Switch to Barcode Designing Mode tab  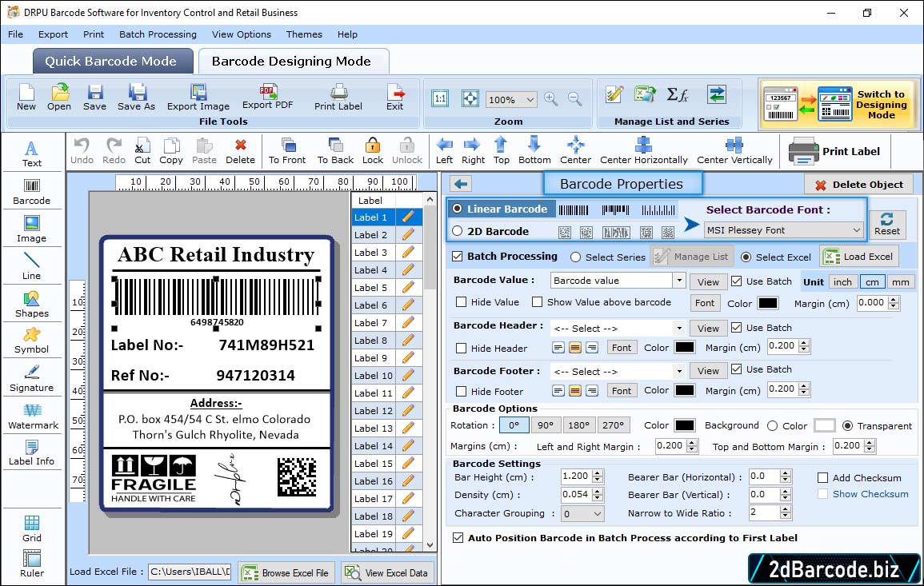(x=293, y=62)
